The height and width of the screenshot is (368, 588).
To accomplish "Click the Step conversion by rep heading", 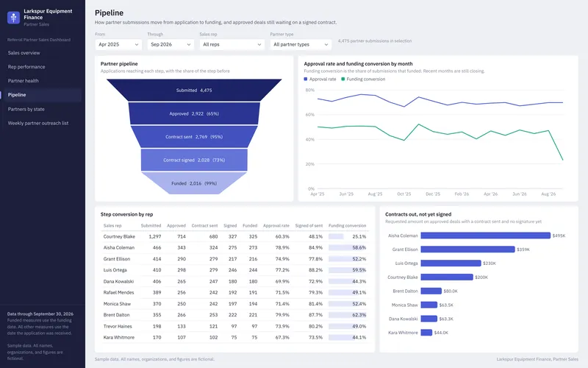I will pyautogui.click(x=126, y=214).
